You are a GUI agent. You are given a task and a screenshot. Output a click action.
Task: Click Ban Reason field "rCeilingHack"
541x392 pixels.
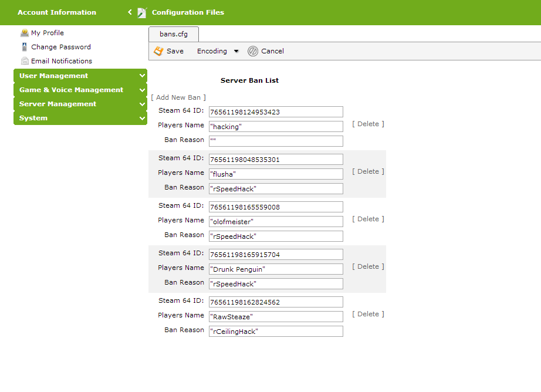click(x=276, y=332)
